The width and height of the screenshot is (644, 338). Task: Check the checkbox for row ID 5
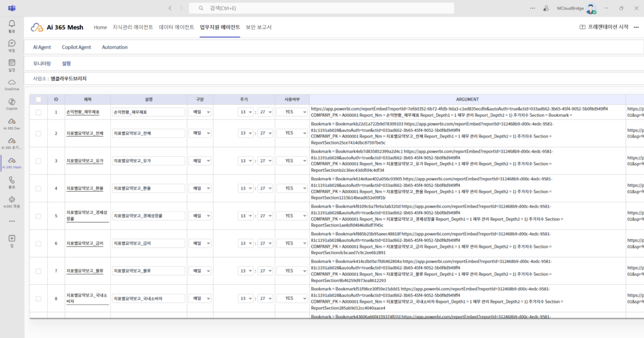pos(38,216)
